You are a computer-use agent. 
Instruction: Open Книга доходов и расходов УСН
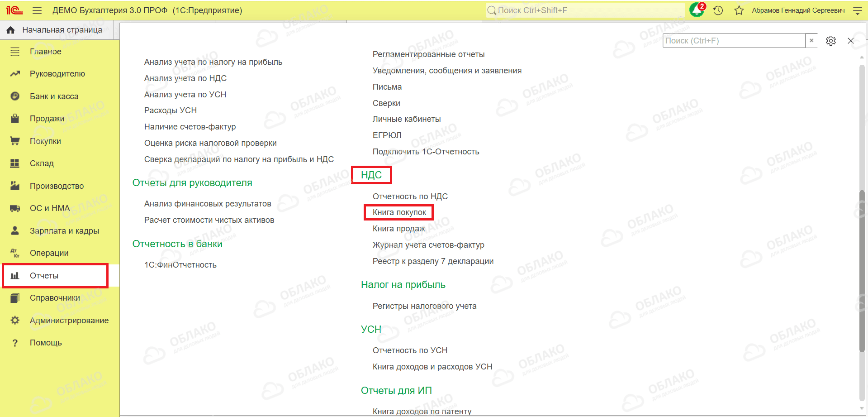[x=432, y=367]
